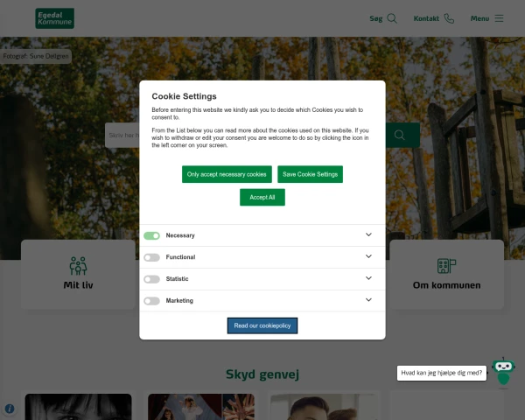The width and height of the screenshot is (525, 420).
Task: Expand the Functional cookies section chevron
Action: (368, 256)
